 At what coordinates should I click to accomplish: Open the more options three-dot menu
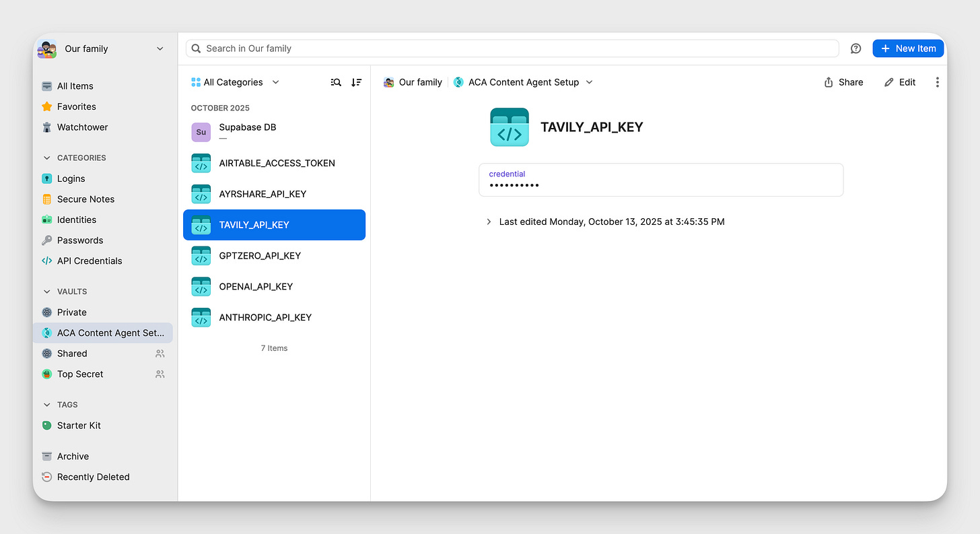[937, 82]
